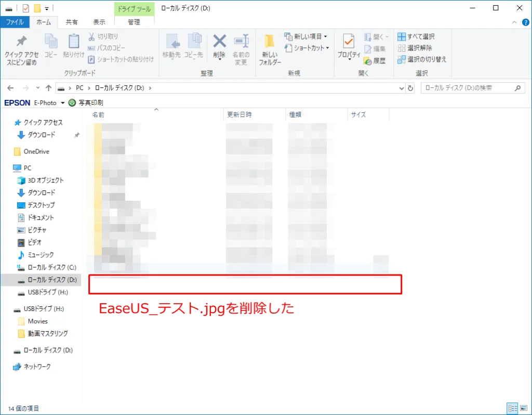
Task: Click the refresh button beside address bar
Action: [410, 88]
